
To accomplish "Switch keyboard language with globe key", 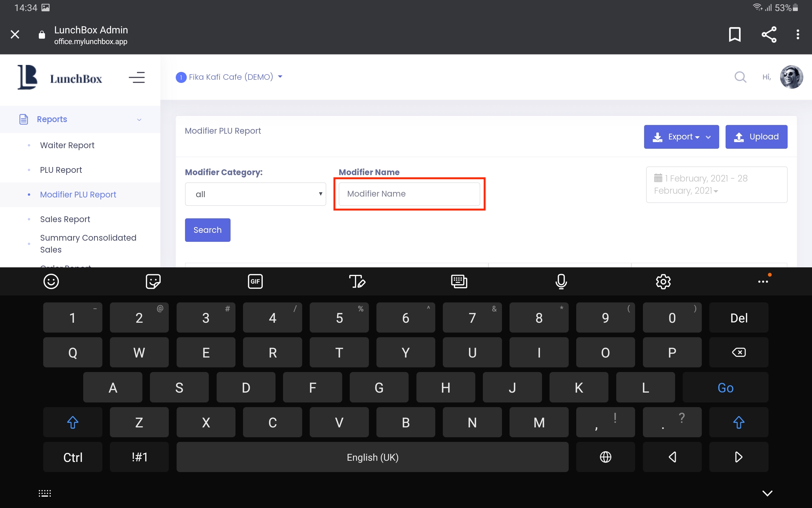I will click(x=606, y=457).
